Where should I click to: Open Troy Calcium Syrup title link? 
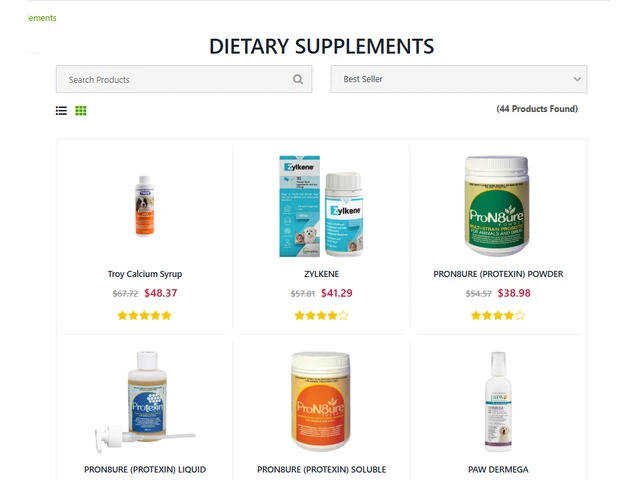coord(145,274)
